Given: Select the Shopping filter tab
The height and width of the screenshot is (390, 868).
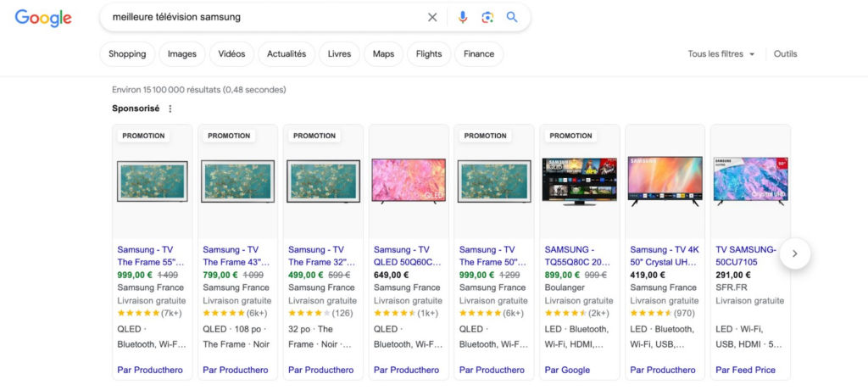Looking at the screenshot, I should (x=127, y=53).
